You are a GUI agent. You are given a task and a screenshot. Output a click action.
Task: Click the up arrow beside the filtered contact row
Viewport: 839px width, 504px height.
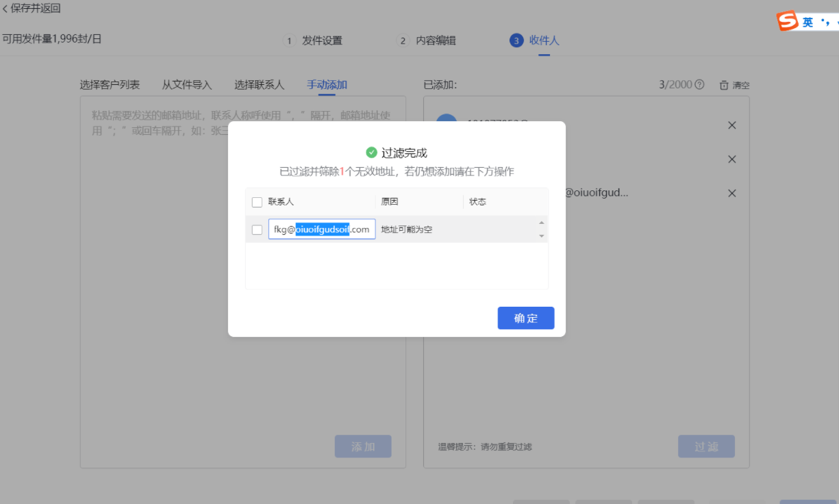pyautogui.click(x=542, y=223)
